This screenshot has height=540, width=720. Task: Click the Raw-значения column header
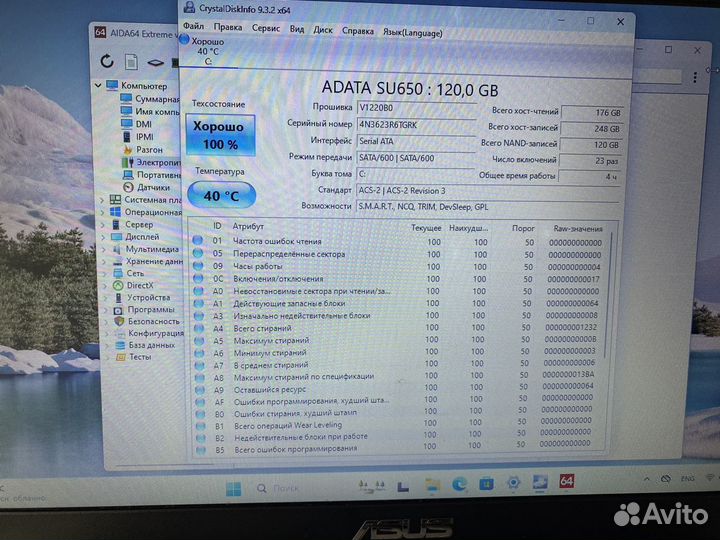578,229
